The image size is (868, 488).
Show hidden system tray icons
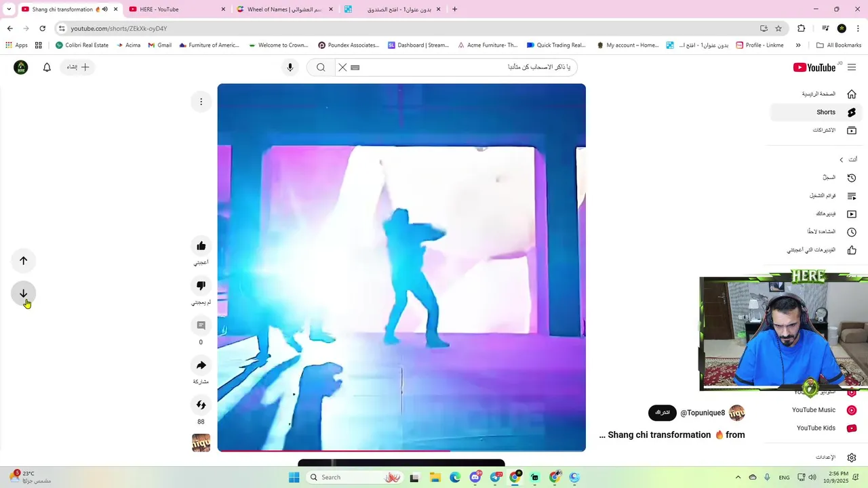[738, 477]
